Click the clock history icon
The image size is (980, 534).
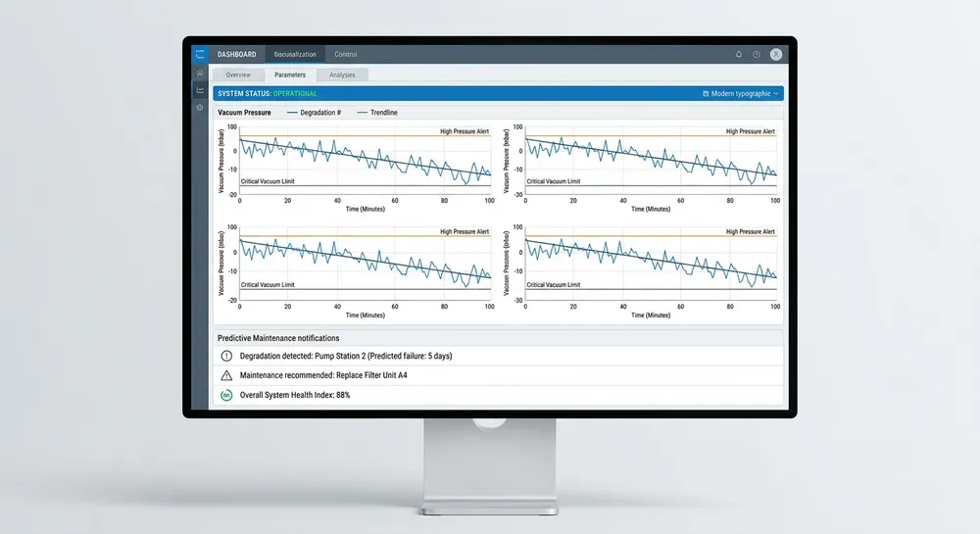(x=757, y=54)
